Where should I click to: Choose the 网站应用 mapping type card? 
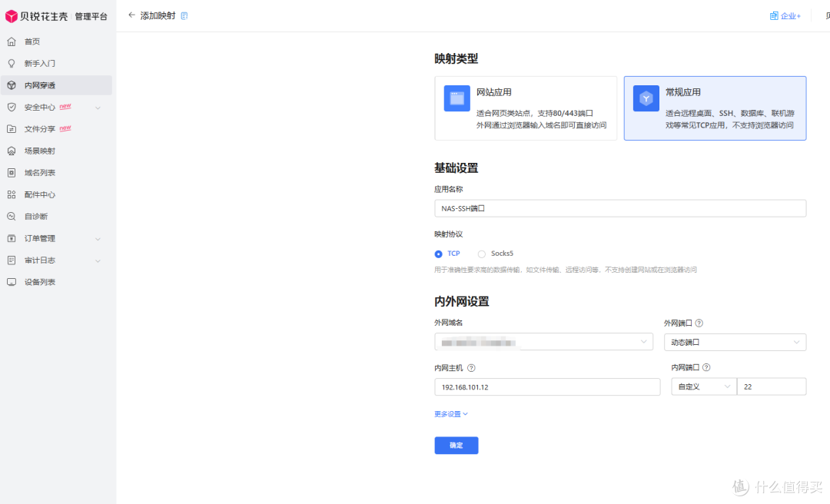tap(526, 108)
